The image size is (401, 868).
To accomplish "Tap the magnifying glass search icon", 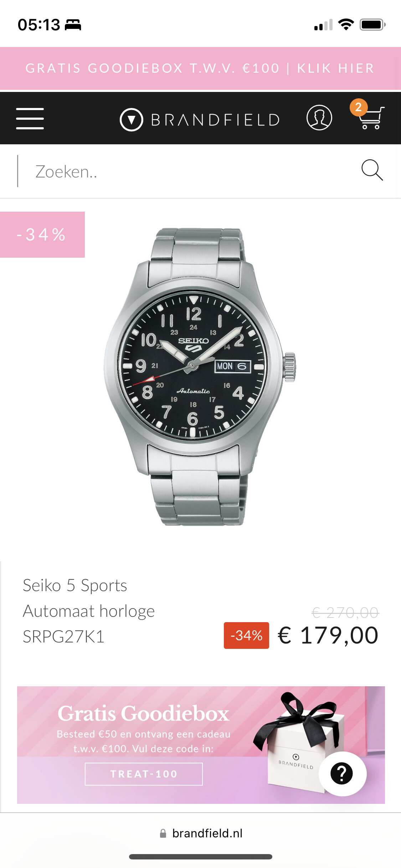I will point(372,170).
